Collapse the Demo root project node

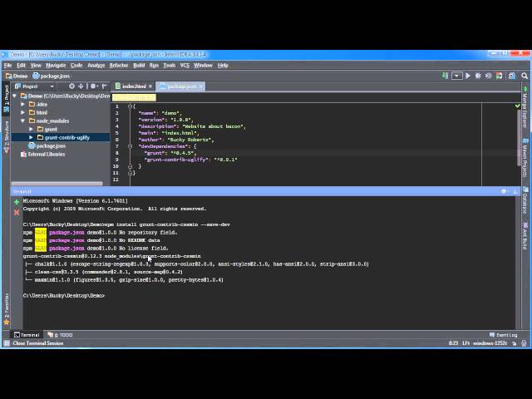point(15,96)
